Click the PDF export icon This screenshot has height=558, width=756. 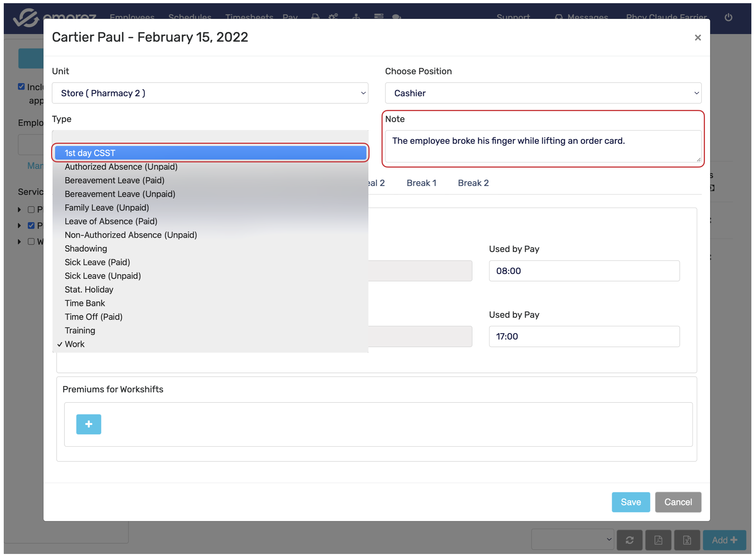pos(658,540)
